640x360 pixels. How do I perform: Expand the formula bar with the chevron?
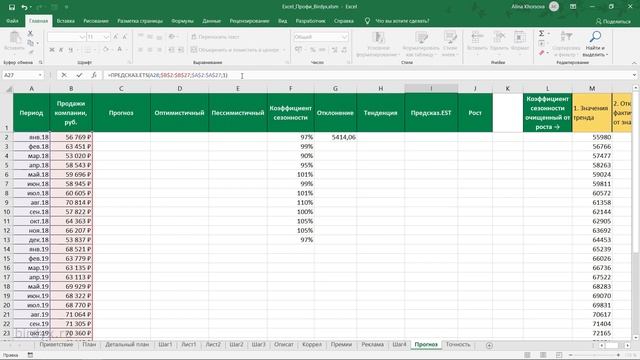click(634, 75)
